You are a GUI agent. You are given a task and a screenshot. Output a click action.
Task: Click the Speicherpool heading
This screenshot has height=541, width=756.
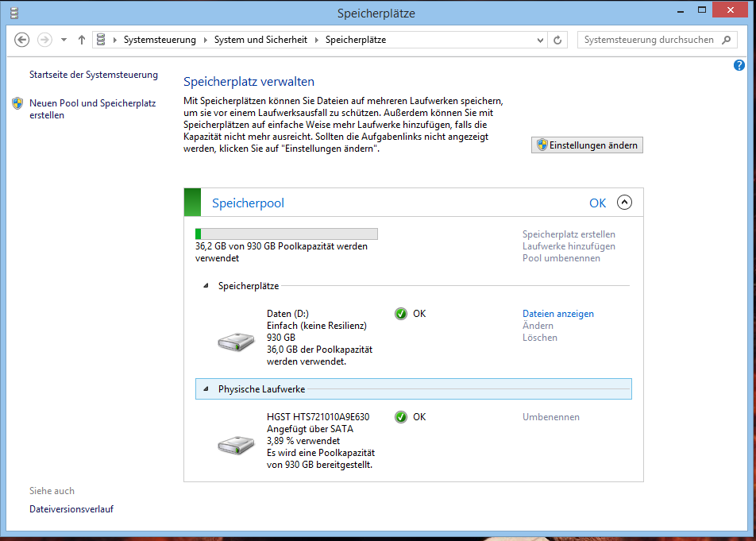point(248,203)
